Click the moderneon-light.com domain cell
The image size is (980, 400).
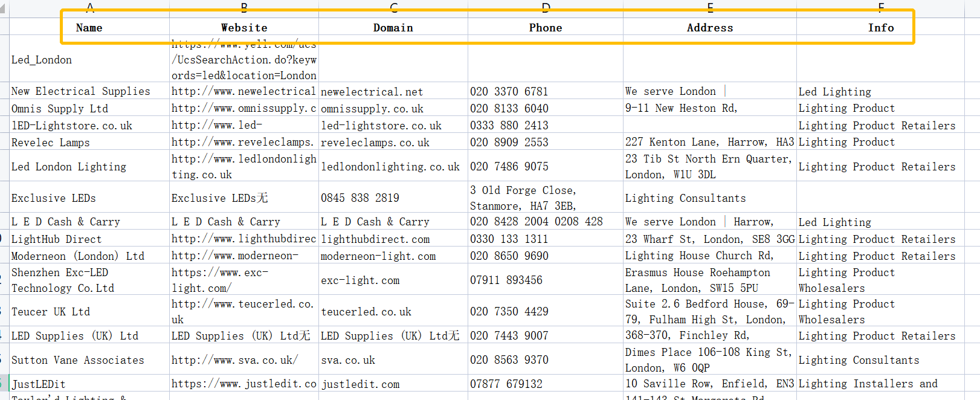[x=393, y=256]
